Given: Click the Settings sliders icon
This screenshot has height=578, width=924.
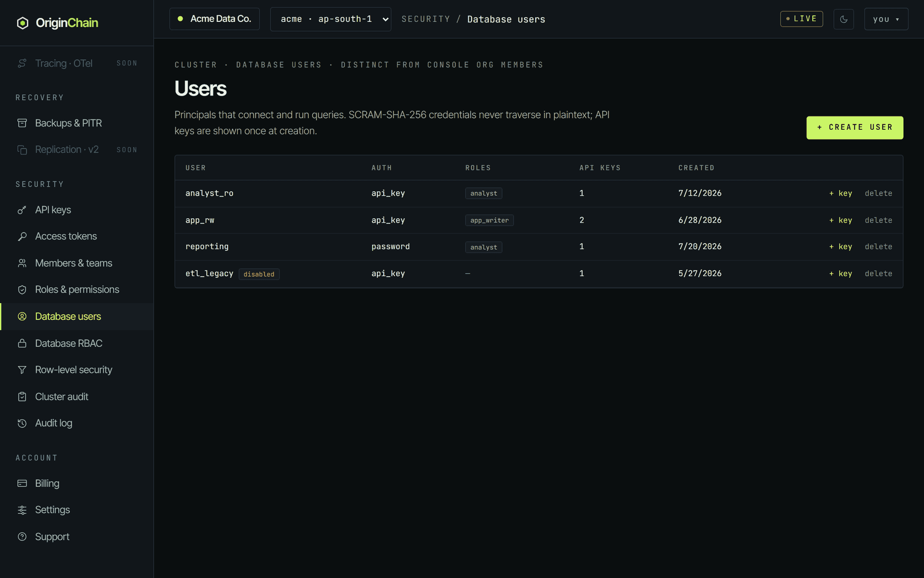Looking at the screenshot, I should 22,510.
